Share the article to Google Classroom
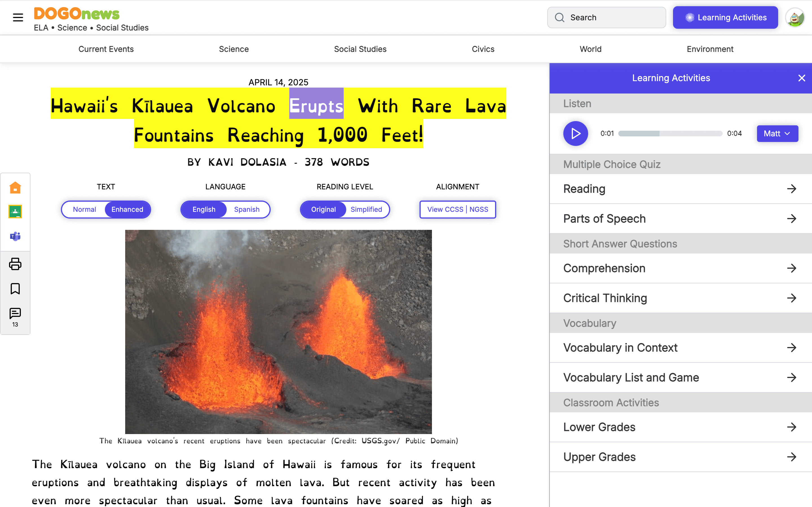This screenshot has width=812, height=507. [15, 212]
